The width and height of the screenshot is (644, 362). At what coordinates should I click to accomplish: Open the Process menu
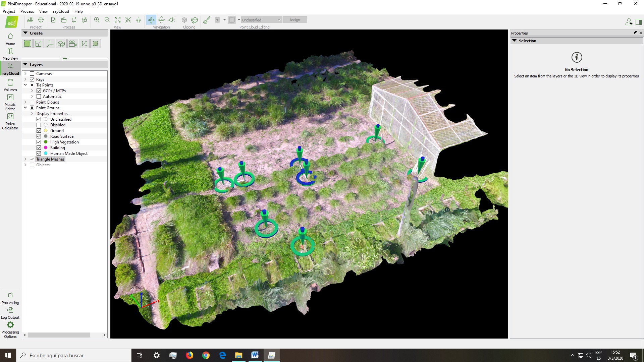pos(27,11)
